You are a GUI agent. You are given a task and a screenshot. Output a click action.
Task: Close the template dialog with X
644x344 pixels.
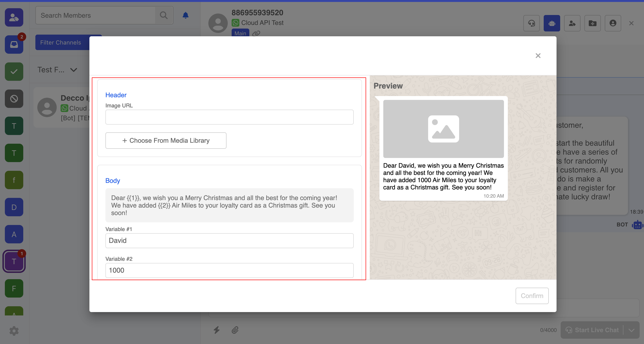[538, 56]
